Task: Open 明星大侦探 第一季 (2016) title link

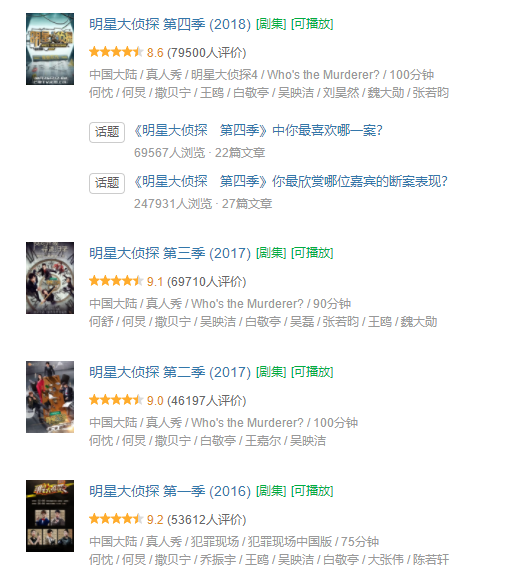Action: (170, 491)
